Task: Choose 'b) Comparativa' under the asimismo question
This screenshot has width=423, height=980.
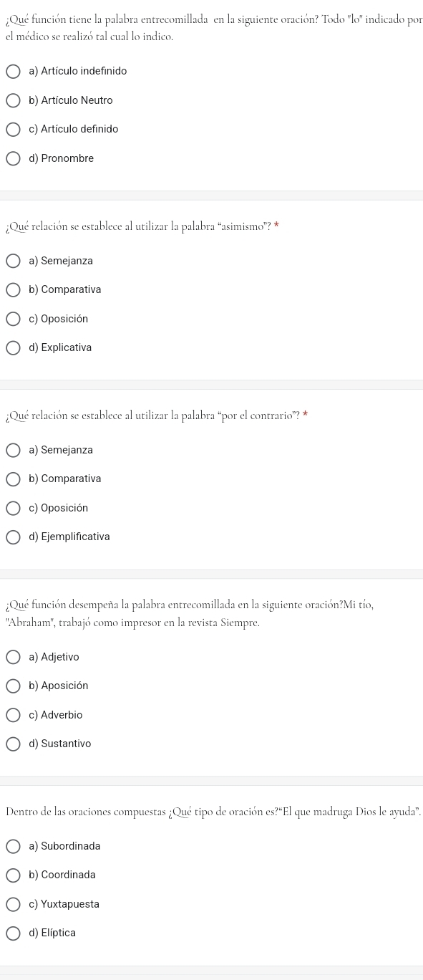Action: click(14, 290)
